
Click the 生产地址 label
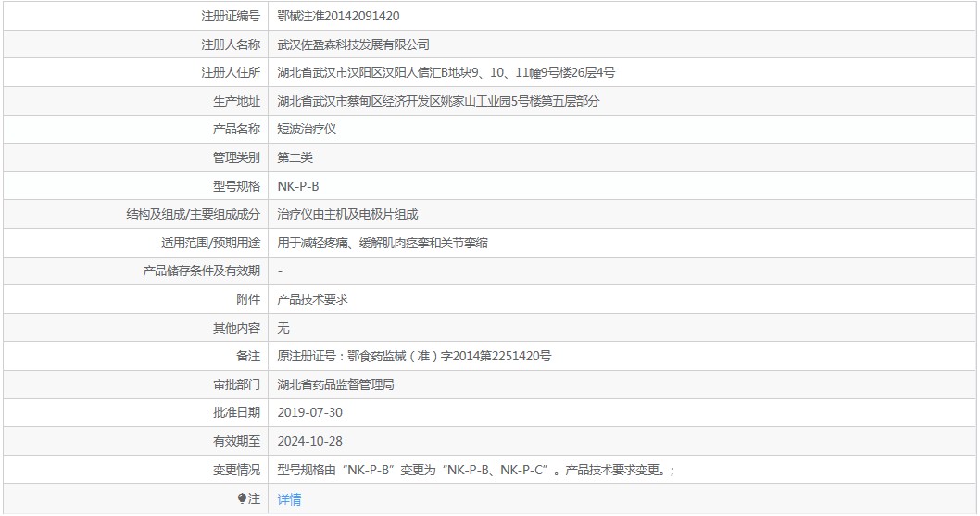(x=236, y=101)
